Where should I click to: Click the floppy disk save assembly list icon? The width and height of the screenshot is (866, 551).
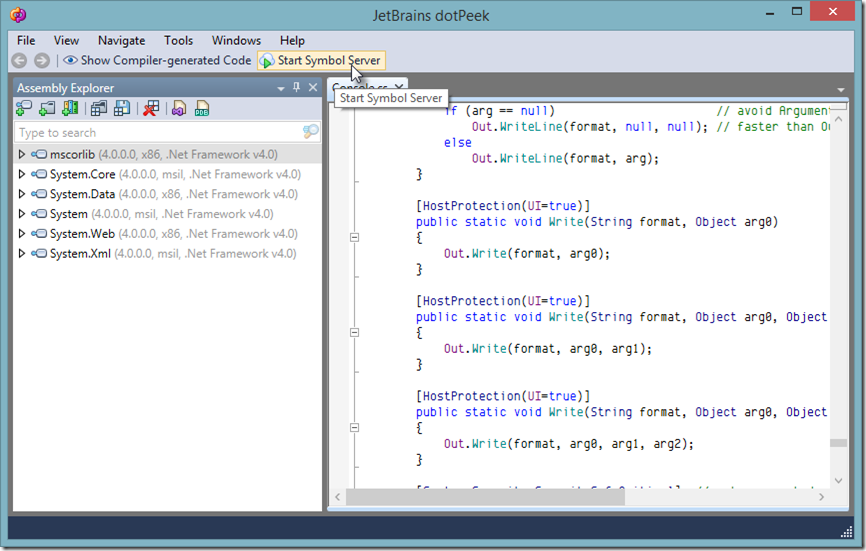[x=122, y=109]
